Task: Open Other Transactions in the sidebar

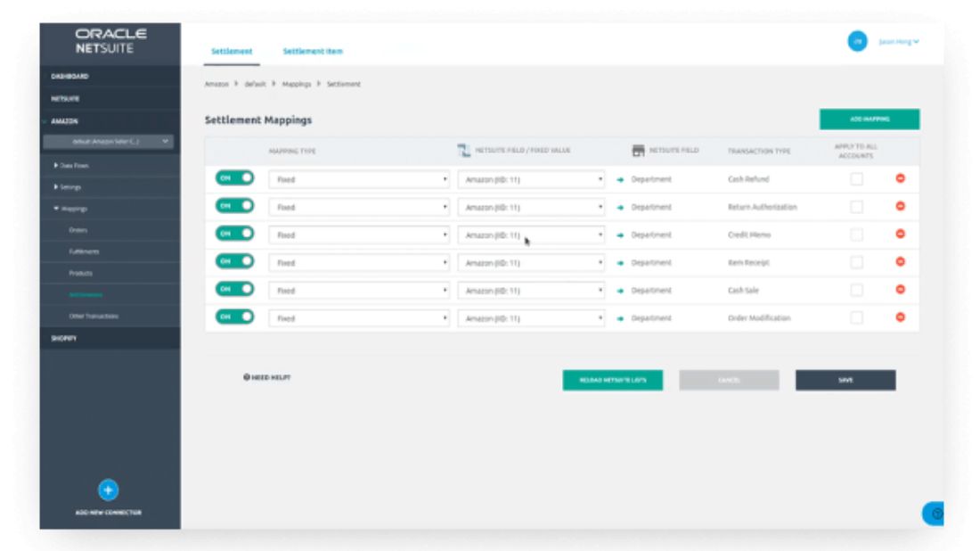Action: point(94,317)
